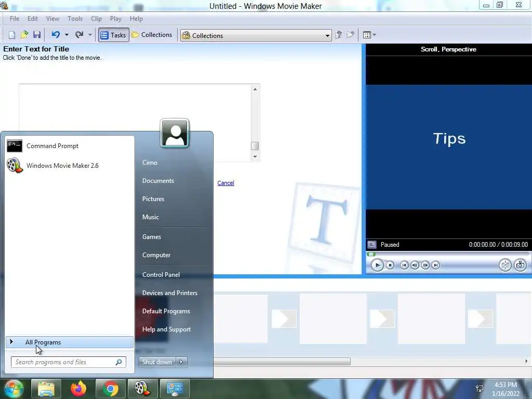Open the Views dropdown icon

[369, 35]
